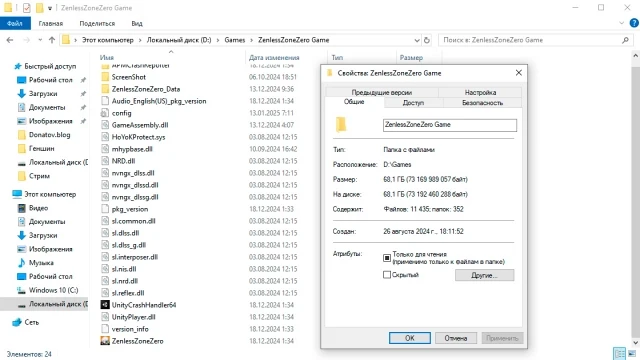
Task: Select the ScreenShot folder icon
Action: [105, 77]
